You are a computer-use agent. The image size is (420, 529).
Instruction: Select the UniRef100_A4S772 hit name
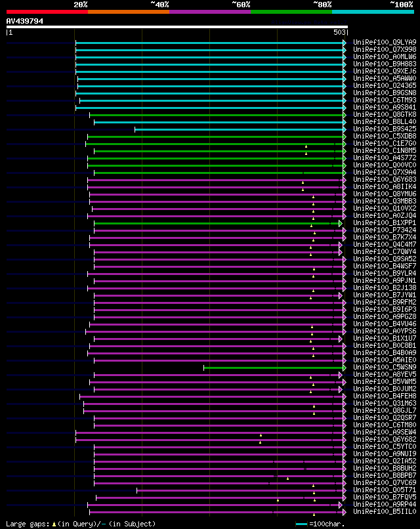coord(385,158)
